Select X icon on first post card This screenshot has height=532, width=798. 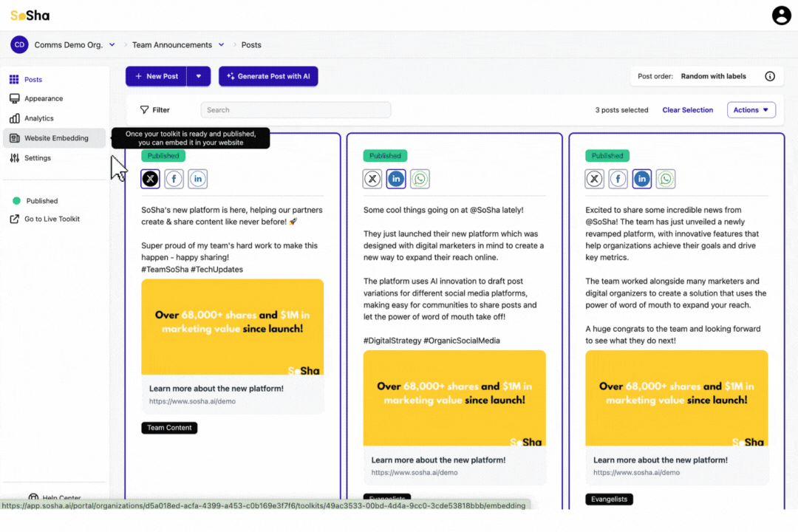click(x=150, y=179)
